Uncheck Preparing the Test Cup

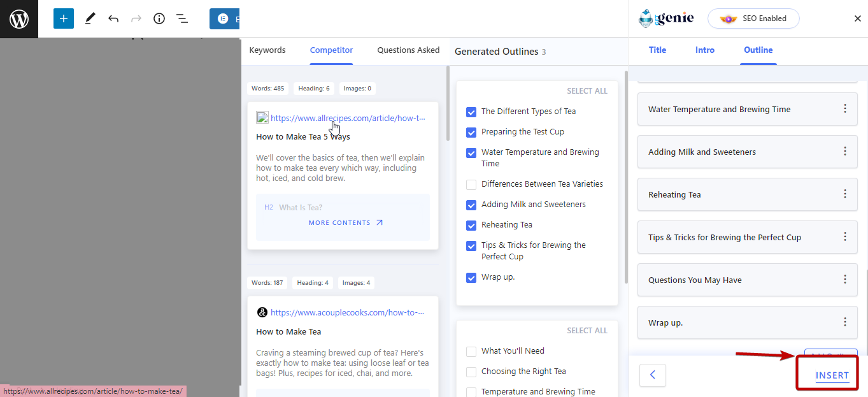click(x=471, y=133)
